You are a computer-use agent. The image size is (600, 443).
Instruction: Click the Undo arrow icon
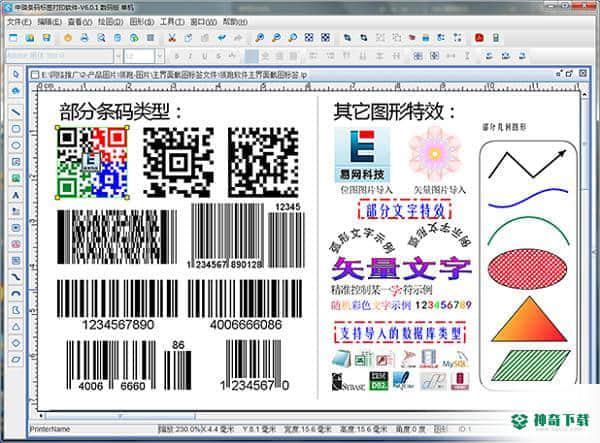coord(221,37)
